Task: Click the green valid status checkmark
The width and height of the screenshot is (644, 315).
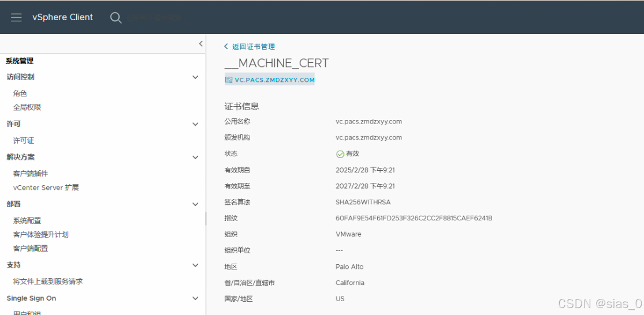Action: [x=340, y=154]
